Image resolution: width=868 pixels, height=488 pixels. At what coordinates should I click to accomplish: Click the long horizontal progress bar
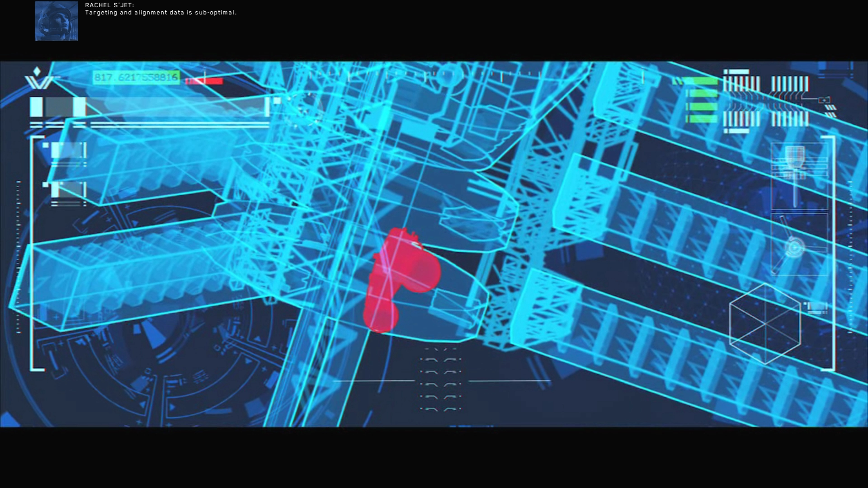coord(149,107)
